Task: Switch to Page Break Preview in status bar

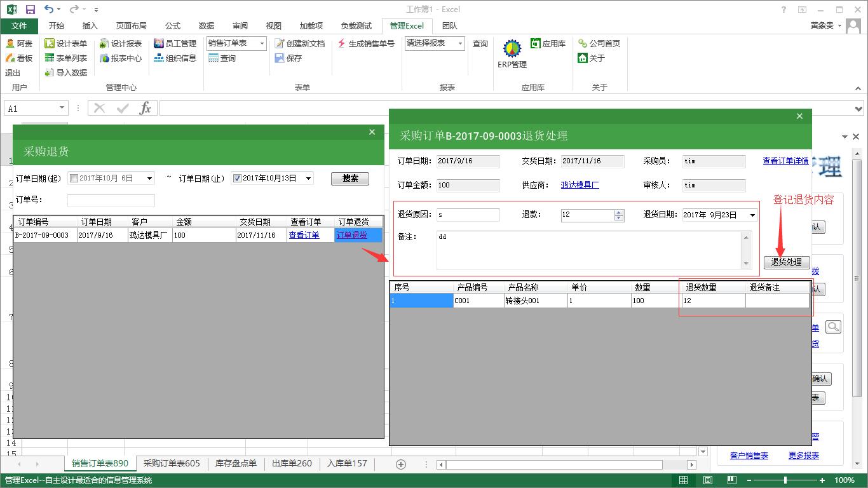Action: [731, 480]
